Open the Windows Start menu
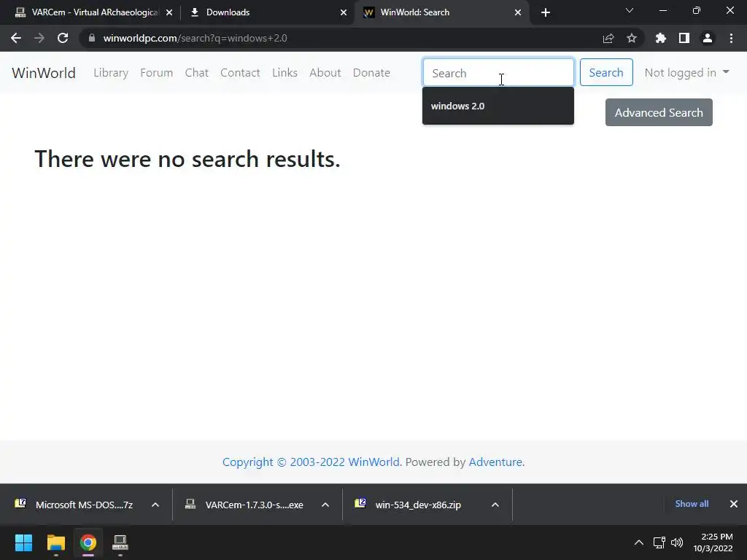Screen dimensions: 747x560 coord(23,542)
